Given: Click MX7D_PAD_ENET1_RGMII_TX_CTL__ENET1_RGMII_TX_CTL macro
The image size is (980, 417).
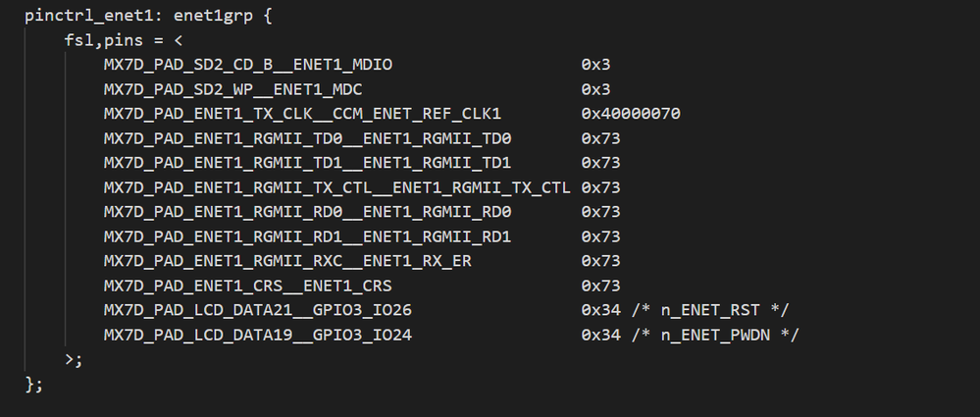Looking at the screenshot, I should click(x=336, y=187).
